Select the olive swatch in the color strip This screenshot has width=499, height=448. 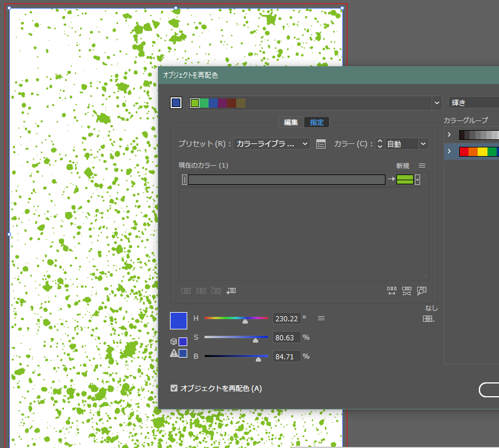tap(241, 103)
